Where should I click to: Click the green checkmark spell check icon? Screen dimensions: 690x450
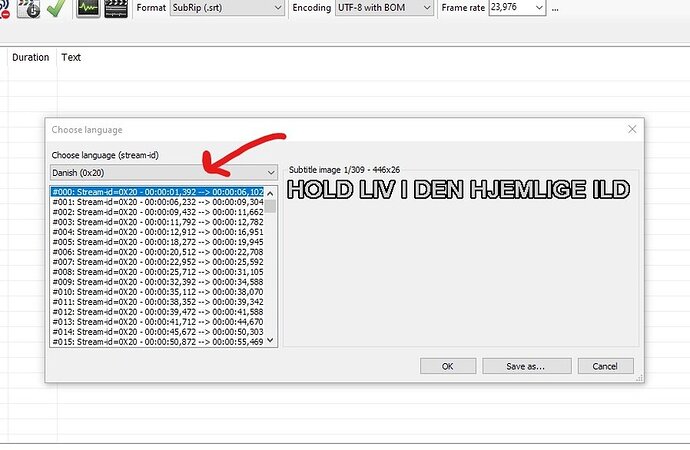56,8
